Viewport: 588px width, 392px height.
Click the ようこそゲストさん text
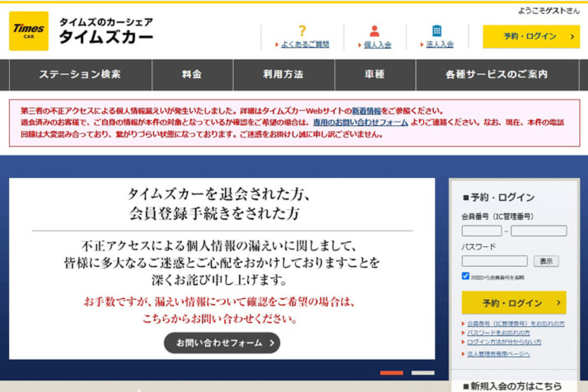point(548,11)
